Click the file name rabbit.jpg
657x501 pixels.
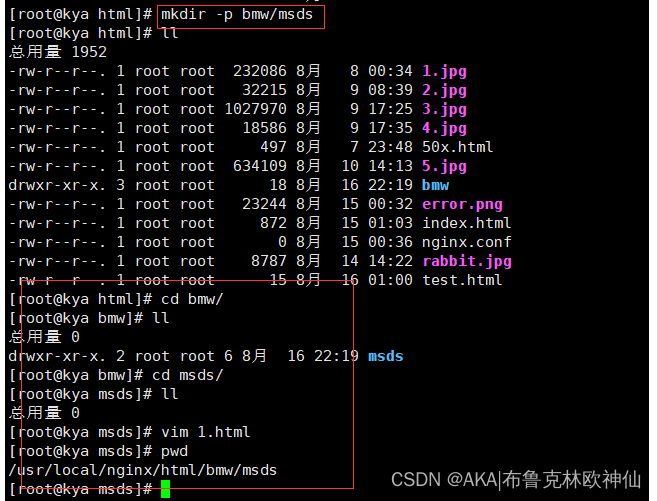(467, 262)
